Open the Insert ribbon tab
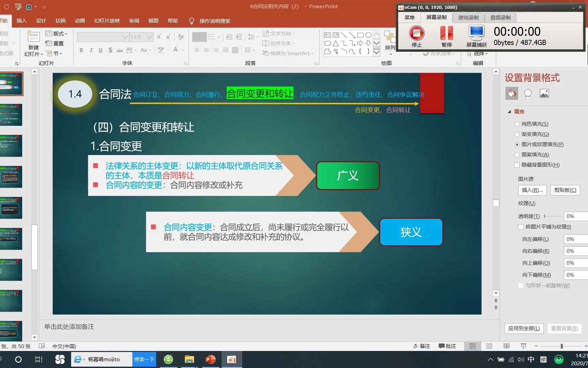This screenshot has width=588, height=368. click(21, 21)
